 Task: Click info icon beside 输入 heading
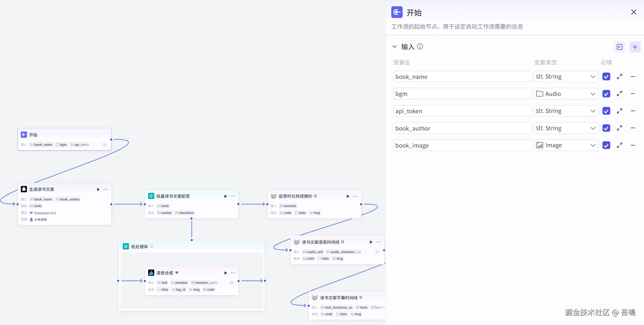click(420, 47)
